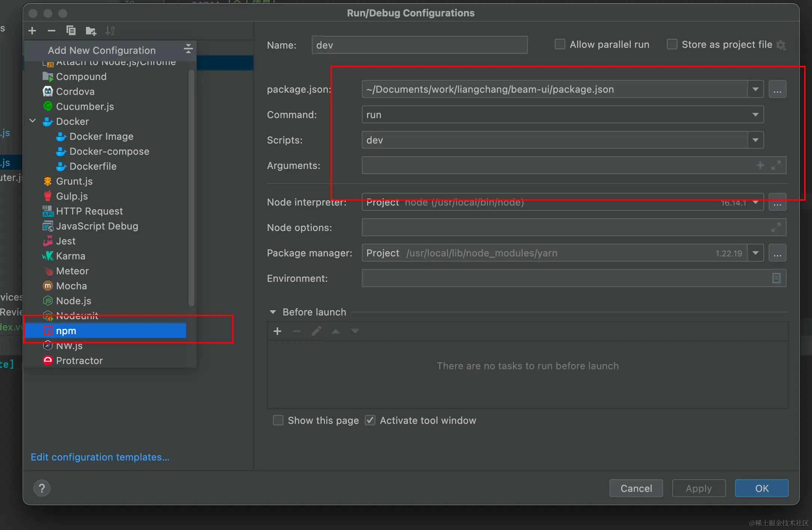
Task: Check Store as project file
Action: click(672, 44)
